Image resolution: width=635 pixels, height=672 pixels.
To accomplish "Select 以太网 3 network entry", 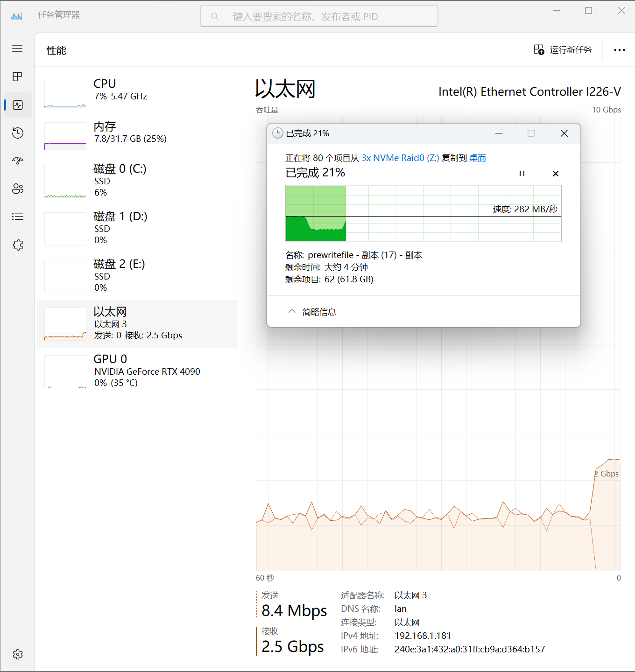I will [137, 324].
